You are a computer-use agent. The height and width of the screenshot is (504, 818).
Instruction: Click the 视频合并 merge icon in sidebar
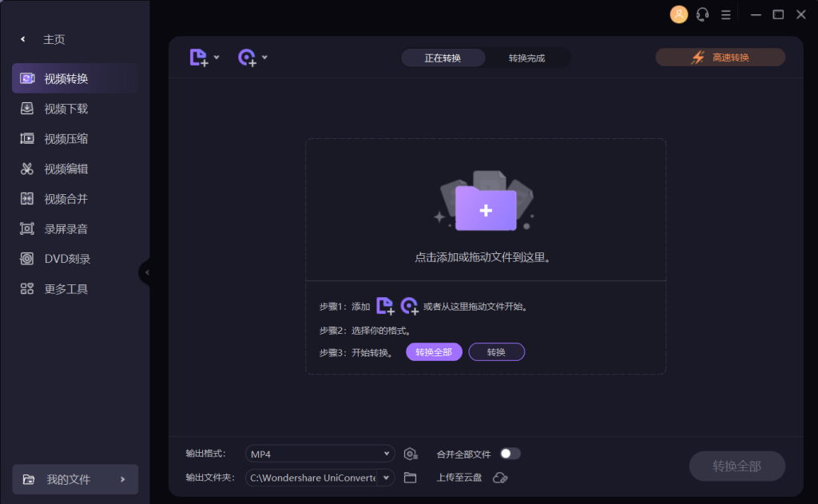pos(26,199)
